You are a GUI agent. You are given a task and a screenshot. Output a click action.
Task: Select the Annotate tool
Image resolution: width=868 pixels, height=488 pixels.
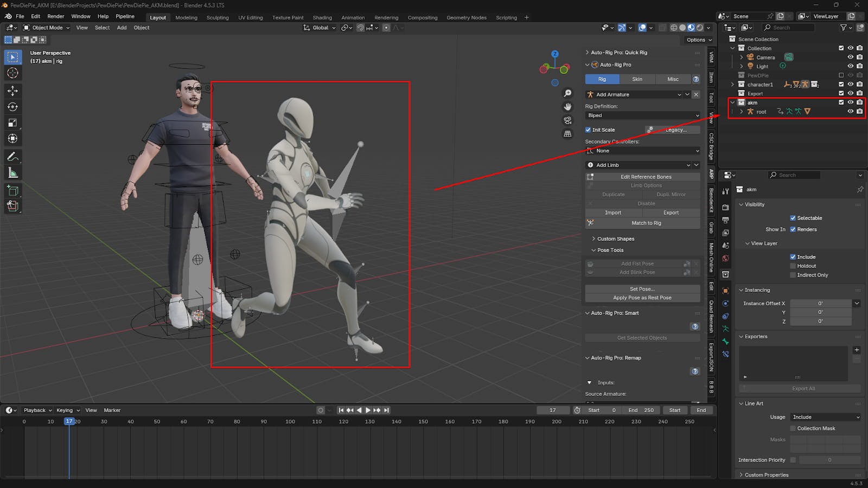(12, 157)
